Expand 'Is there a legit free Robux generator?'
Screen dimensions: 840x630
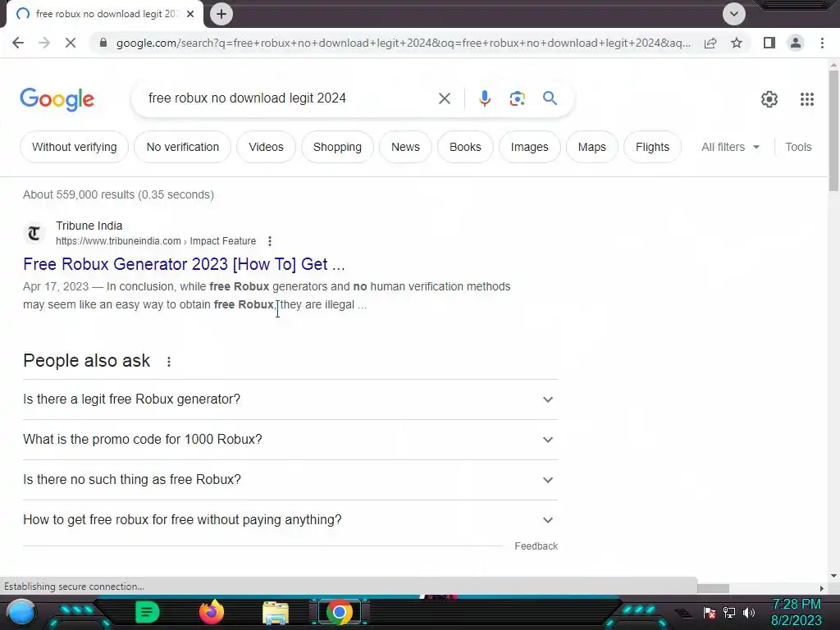click(290, 399)
